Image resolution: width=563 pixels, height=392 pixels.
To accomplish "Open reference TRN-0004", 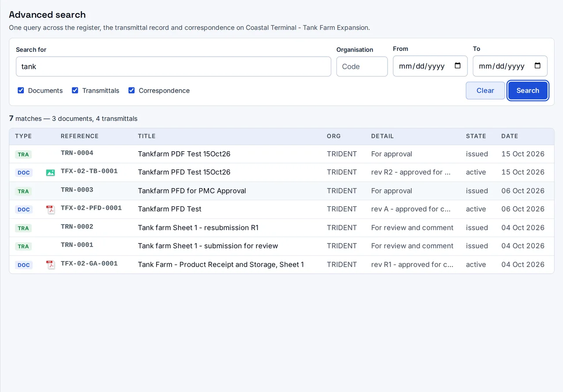I will 77,153.
